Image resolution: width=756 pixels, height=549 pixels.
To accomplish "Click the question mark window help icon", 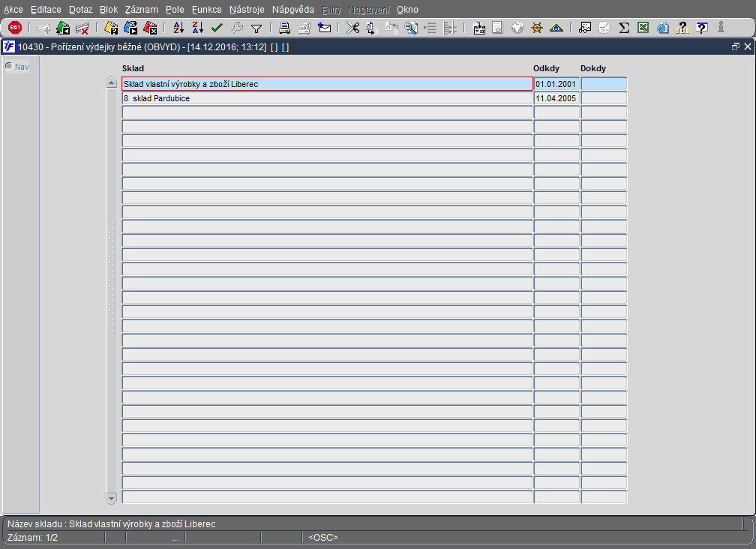I will pos(702,28).
